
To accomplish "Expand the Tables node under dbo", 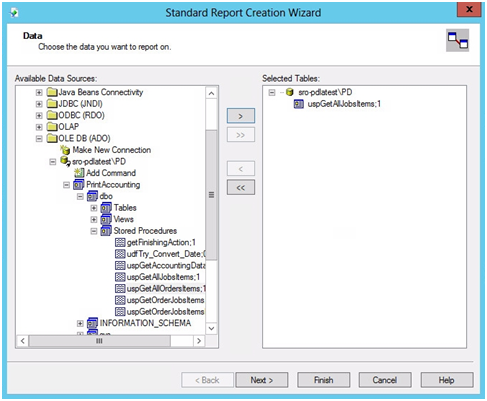I will (x=94, y=208).
